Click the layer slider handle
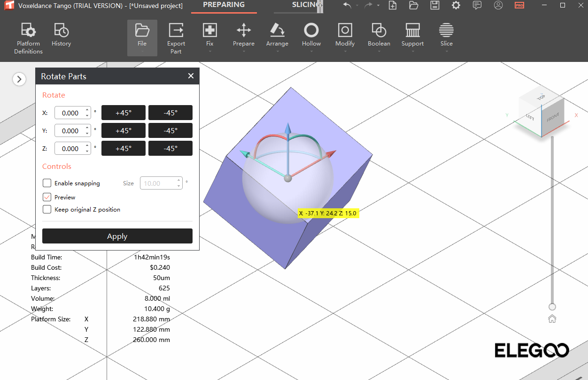This screenshot has height=380, width=588. coord(552,307)
